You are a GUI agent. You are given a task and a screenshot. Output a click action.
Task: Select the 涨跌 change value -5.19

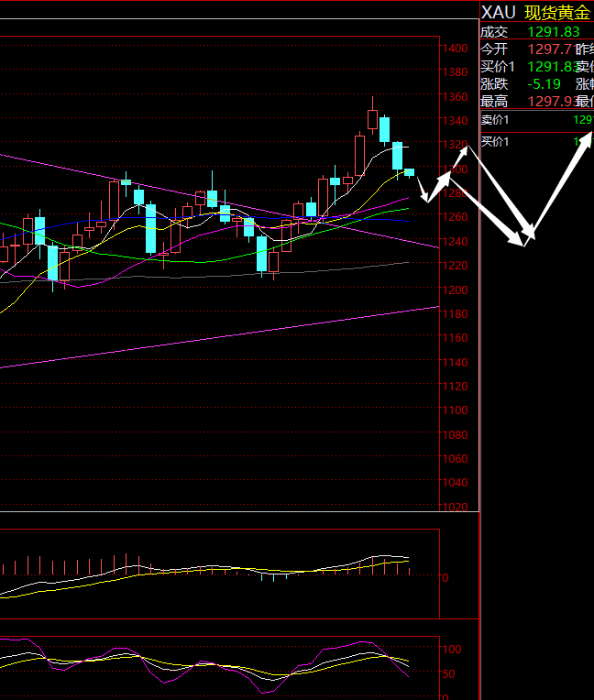click(544, 83)
